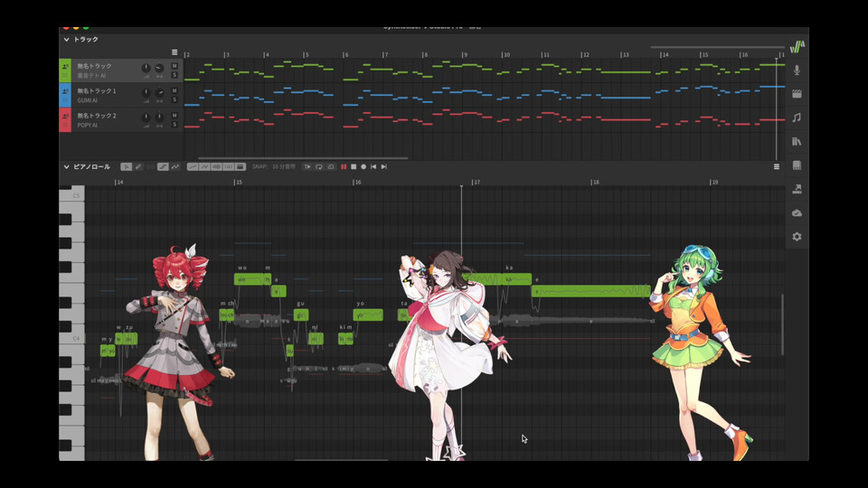Toggle waveform display in piano roll

pyautogui.click(x=216, y=166)
